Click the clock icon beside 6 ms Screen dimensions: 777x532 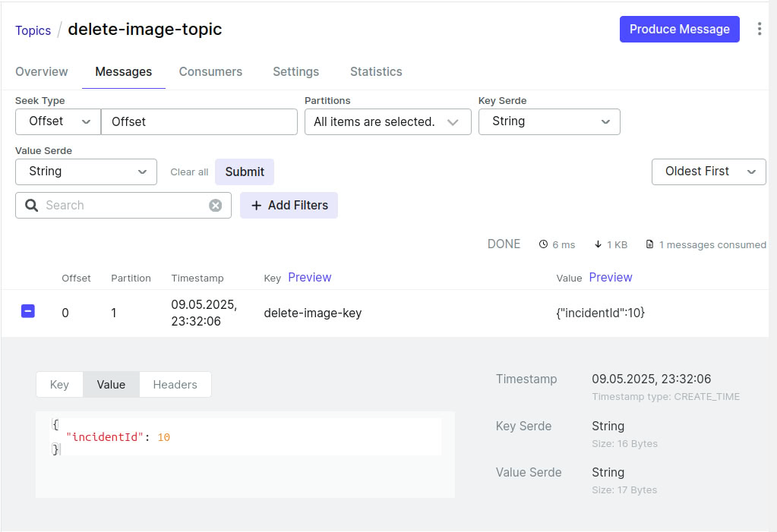click(x=543, y=244)
